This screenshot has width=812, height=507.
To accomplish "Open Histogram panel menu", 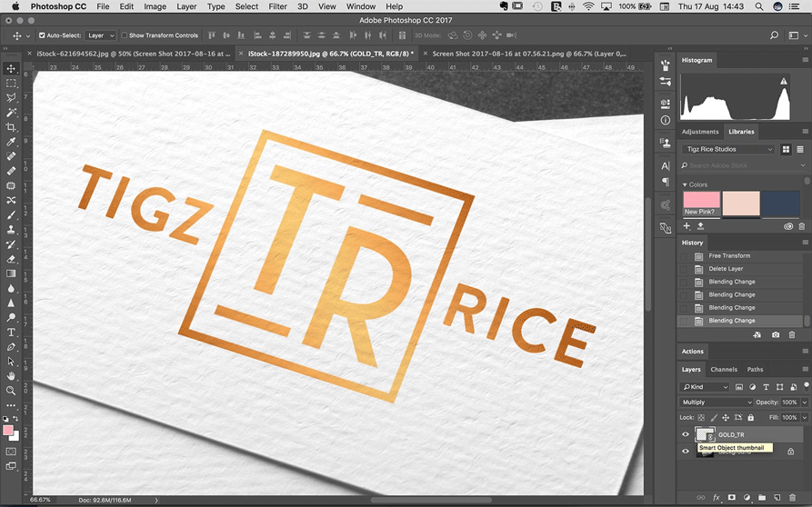I will (806, 60).
